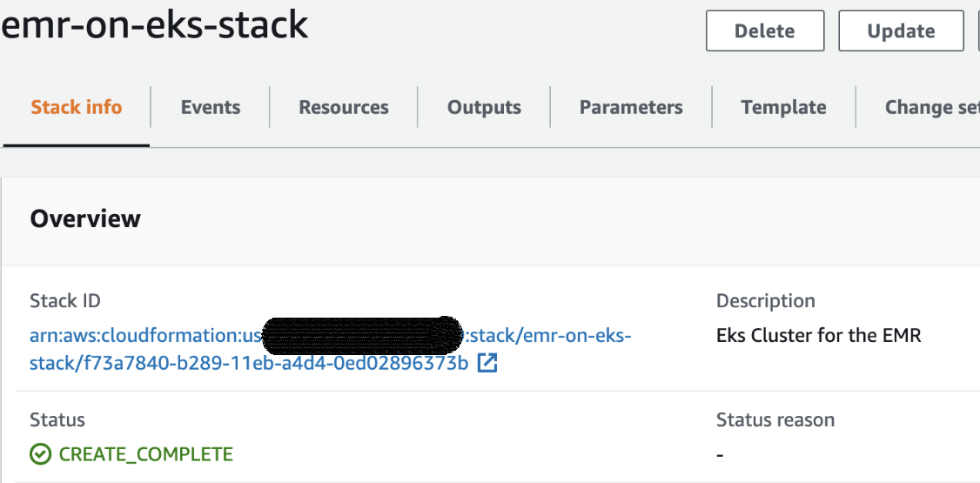980x483 pixels.
Task: Click the Status reason label
Action: 775,420
